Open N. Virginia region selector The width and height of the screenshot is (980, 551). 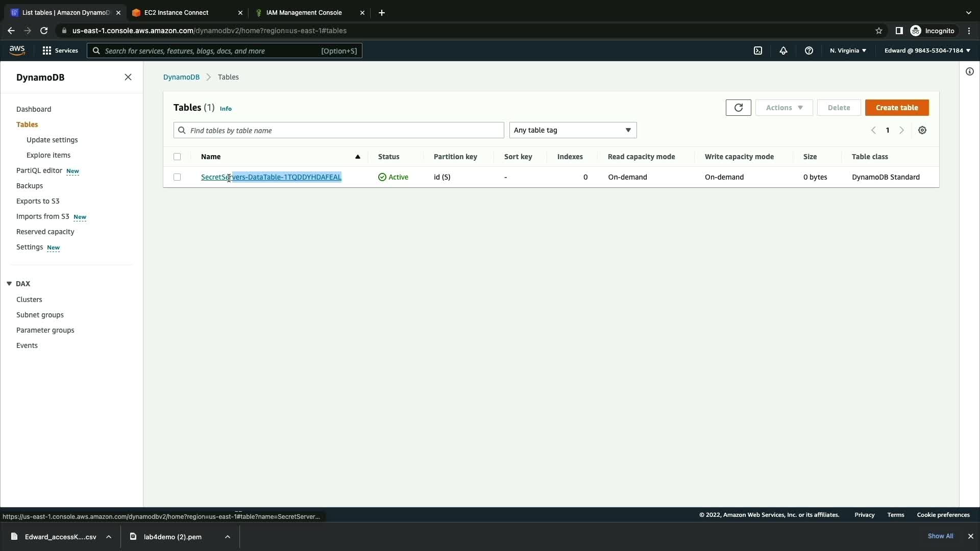pos(847,51)
